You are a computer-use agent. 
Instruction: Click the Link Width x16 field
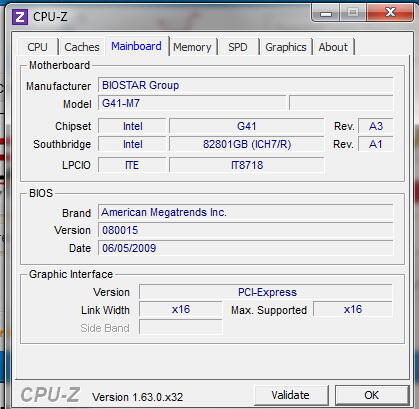point(180,309)
